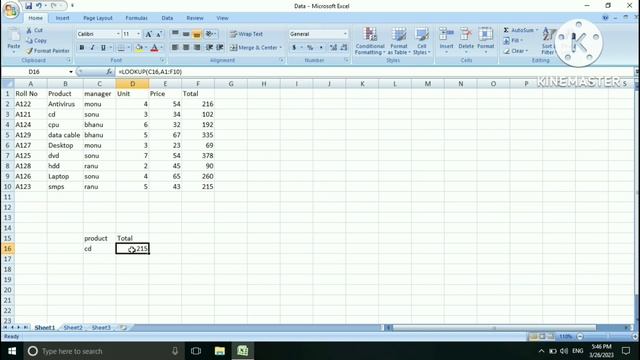Open borders dropdown arrow
This screenshot has height=360, width=640.
[128, 48]
